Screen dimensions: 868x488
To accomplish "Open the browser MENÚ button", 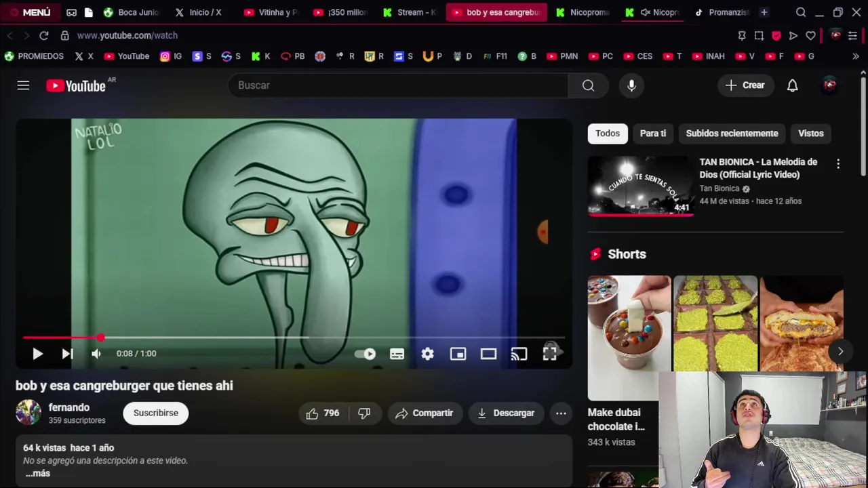I will [x=30, y=12].
